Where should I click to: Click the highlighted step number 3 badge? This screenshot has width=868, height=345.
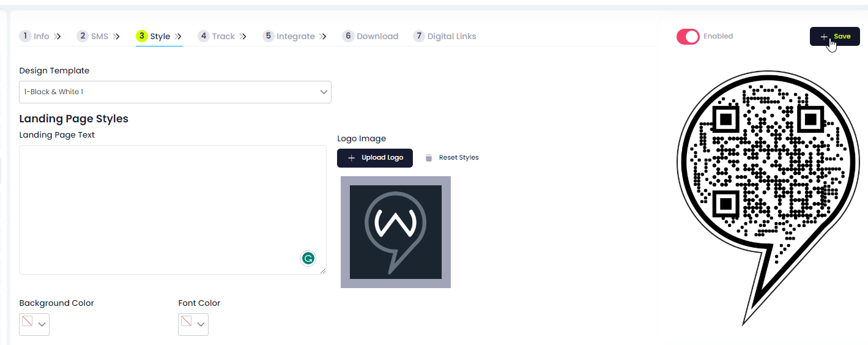point(142,36)
